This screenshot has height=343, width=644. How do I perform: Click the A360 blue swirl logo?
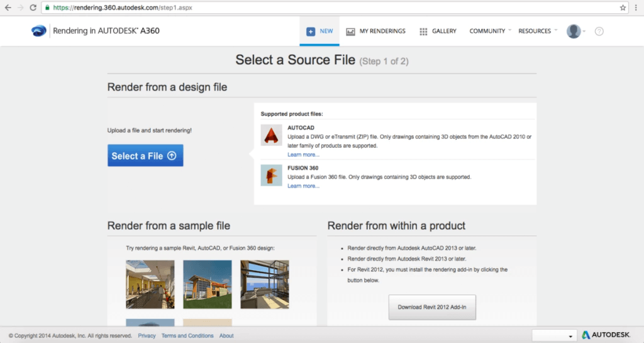[x=39, y=31]
